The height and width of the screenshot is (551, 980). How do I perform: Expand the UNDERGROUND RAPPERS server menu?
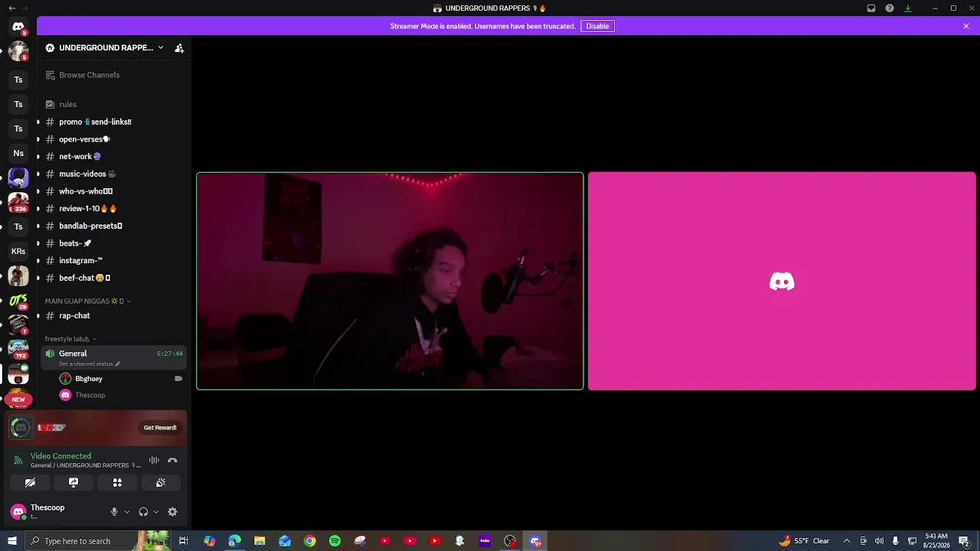pyautogui.click(x=105, y=48)
